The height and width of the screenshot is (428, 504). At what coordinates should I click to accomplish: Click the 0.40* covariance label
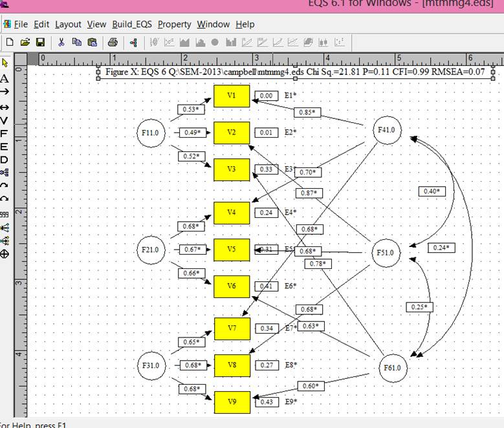(x=432, y=191)
